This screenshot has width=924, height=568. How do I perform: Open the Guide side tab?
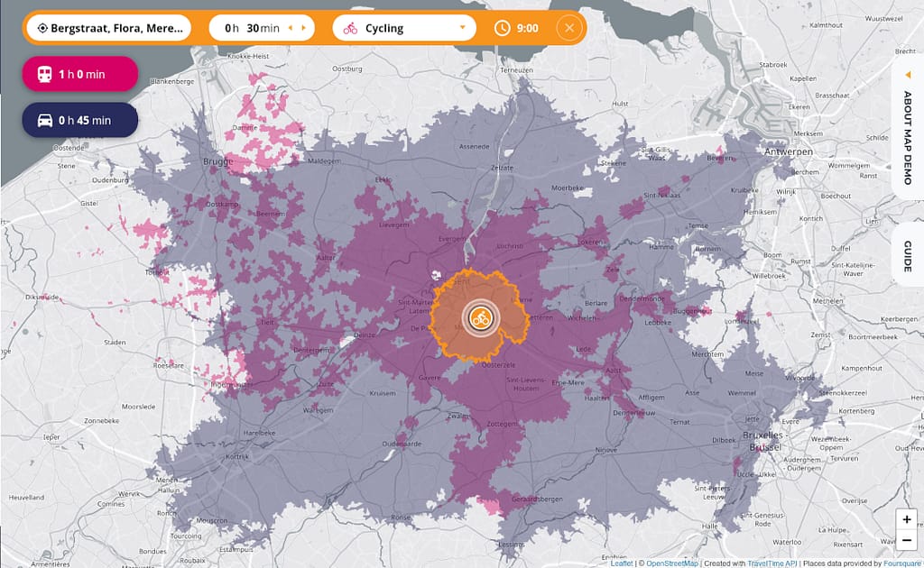908,255
